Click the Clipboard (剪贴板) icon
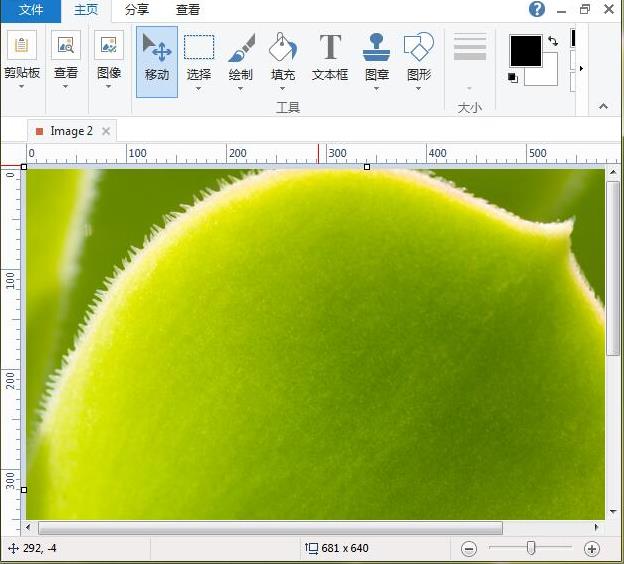Image resolution: width=624 pixels, height=564 pixels. pos(22,45)
